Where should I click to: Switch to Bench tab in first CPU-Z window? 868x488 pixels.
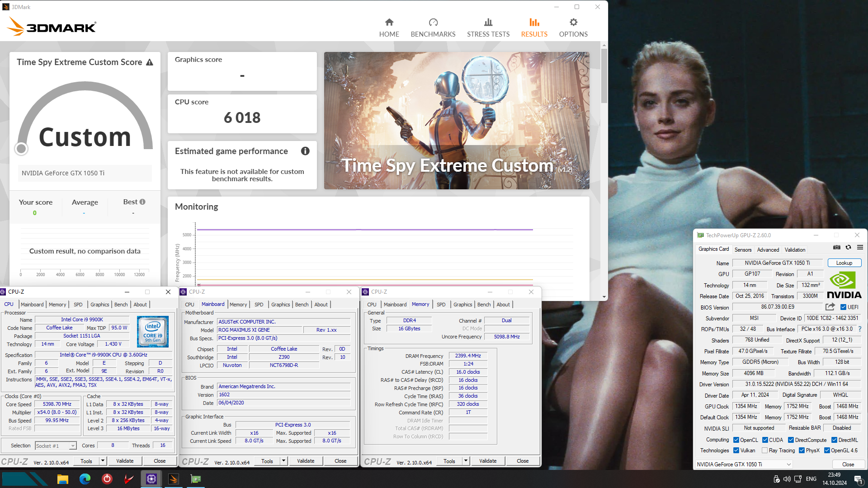point(121,305)
